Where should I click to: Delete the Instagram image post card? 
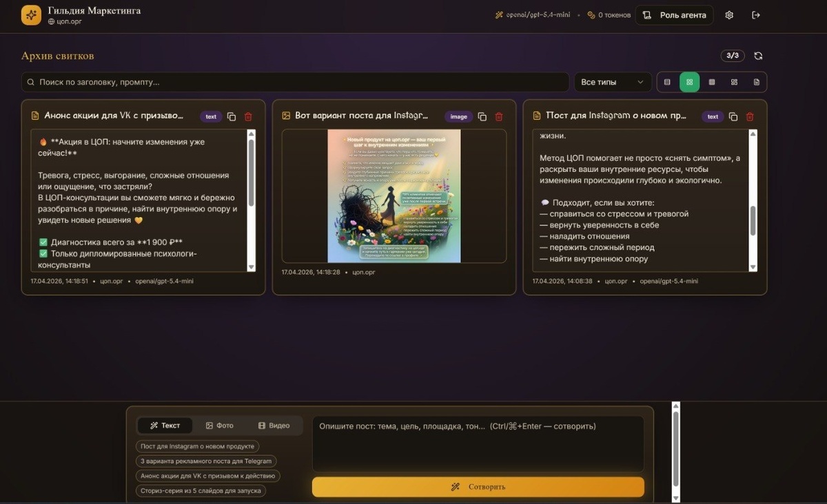click(x=499, y=116)
